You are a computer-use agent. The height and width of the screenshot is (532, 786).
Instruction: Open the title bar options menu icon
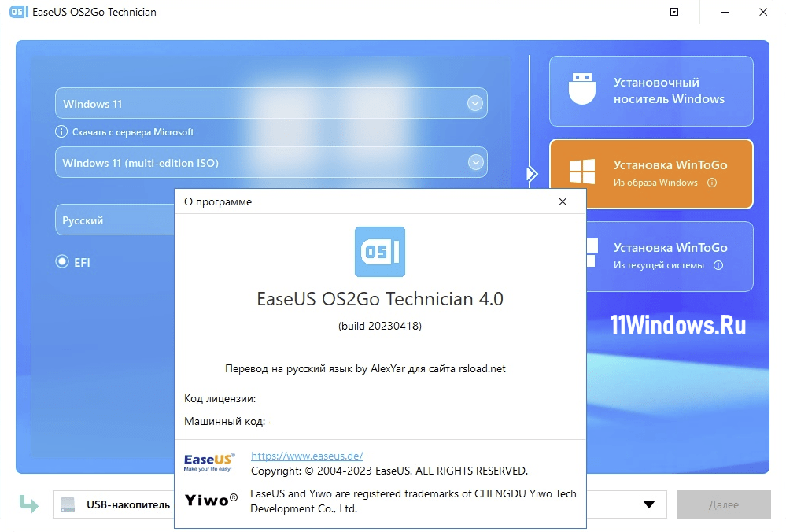674,12
